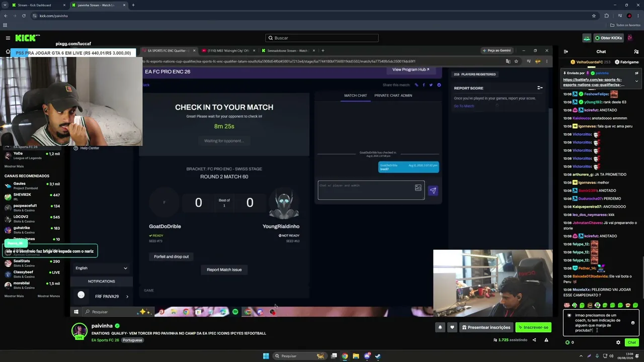Image resolution: width=644 pixels, height=362 pixels.
Task: Open SealStats channel in the sidebar
Action: 32,263
